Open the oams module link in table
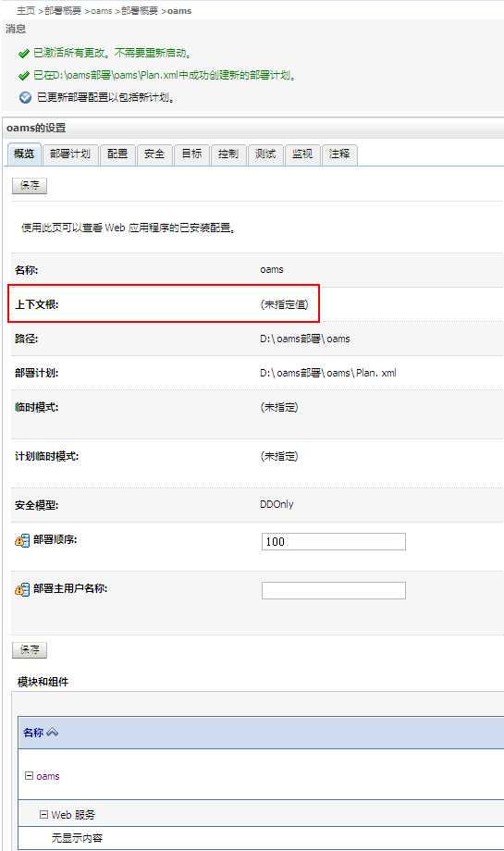Image resolution: width=504 pixels, height=851 pixels. (x=48, y=777)
